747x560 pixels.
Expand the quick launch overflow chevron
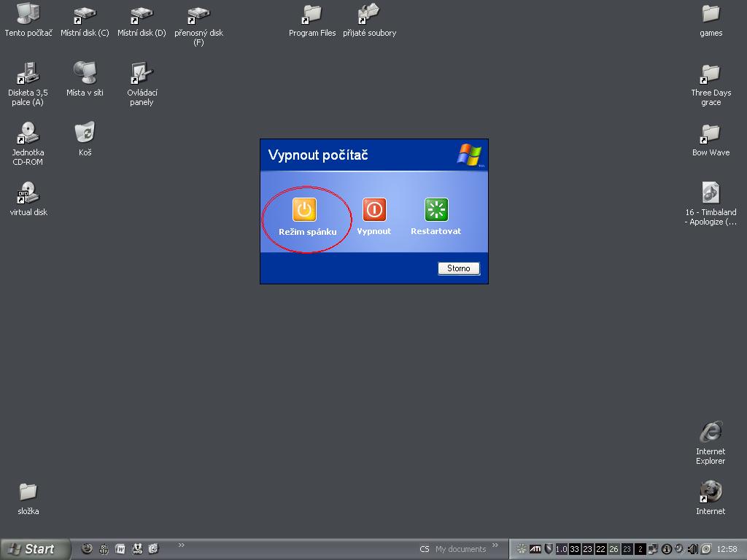[x=181, y=545]
